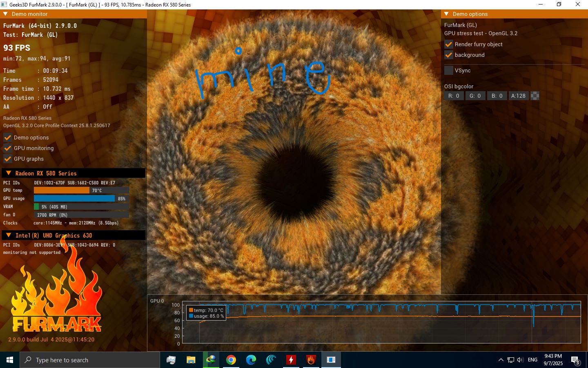Screen dimensions: 588x368
Task: Open File Explorer from the taskbar
Action: (191, 360)
